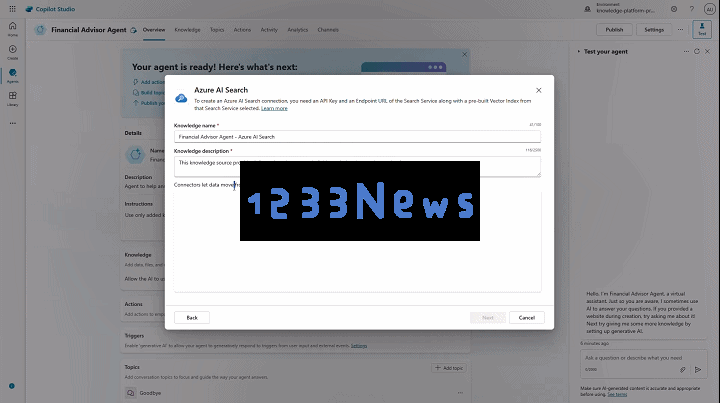Switch to the Topics tab
The width and height of the screenshot is (720, 403).
point(217,30)
